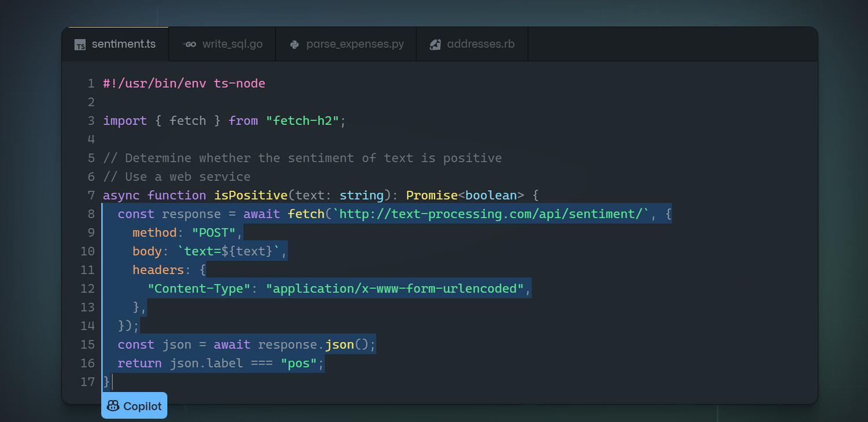Click the "POST" method string
This screenshot has width=868, height=422.
point(214,232)
